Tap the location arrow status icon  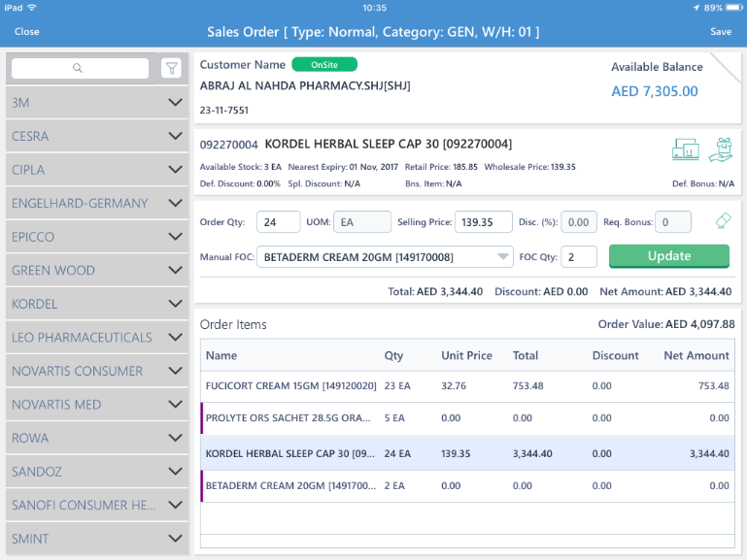pyautogui.click(x=696, y=8)
